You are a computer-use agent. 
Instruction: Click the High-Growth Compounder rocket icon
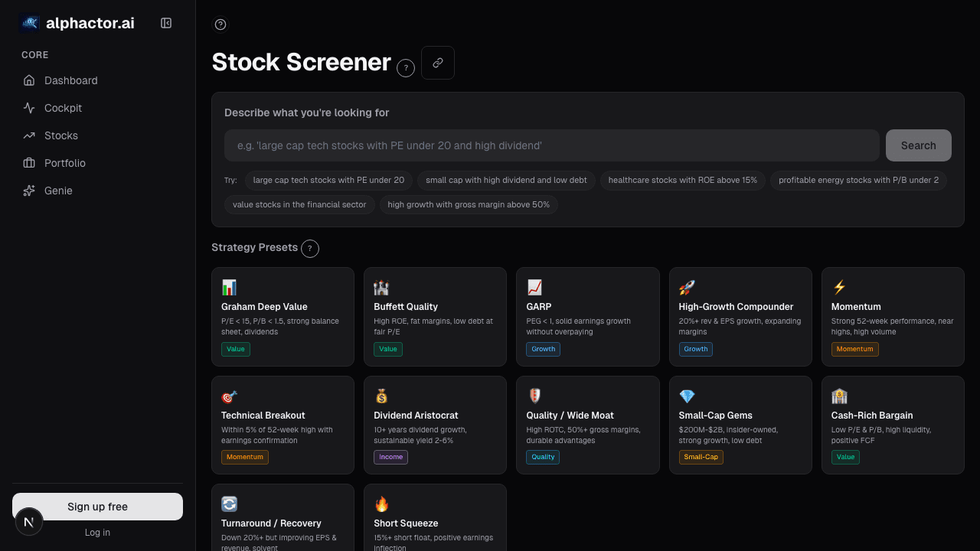pos(687,287)
